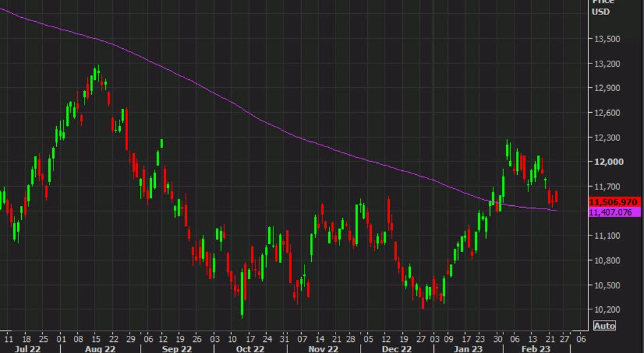Screen dimensions: 644x353
Task: Select the Feb 23 month label
Action: pyautogui.click(x=536, y=349)
